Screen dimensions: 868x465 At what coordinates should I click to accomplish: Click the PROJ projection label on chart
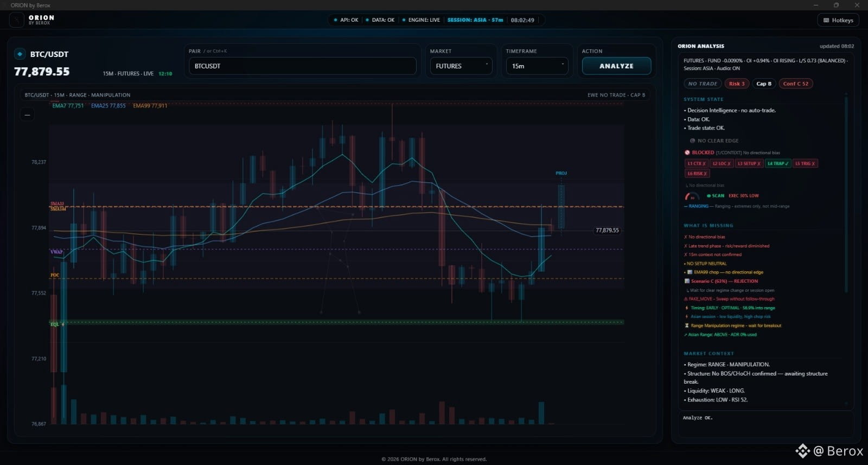pyautogui.click(x=561, y=173)
